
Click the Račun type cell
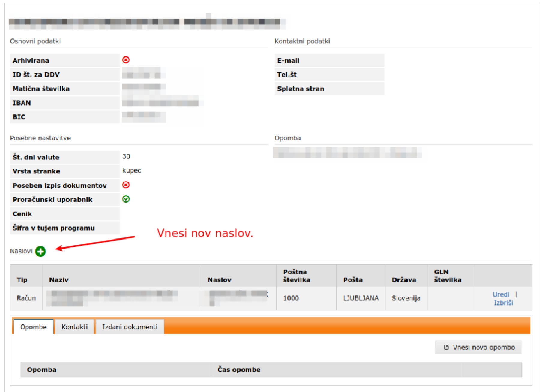tap(26, 298)
